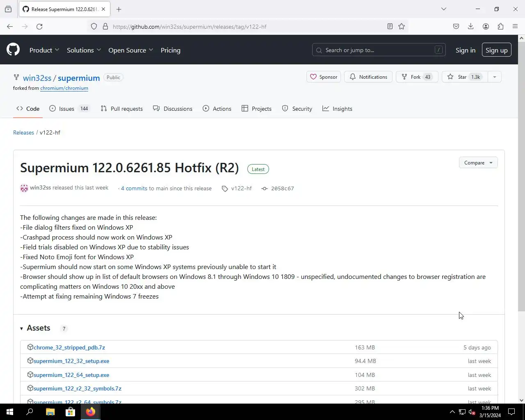Star the repository
525x420 pixels.
click(x=464, y=77)
